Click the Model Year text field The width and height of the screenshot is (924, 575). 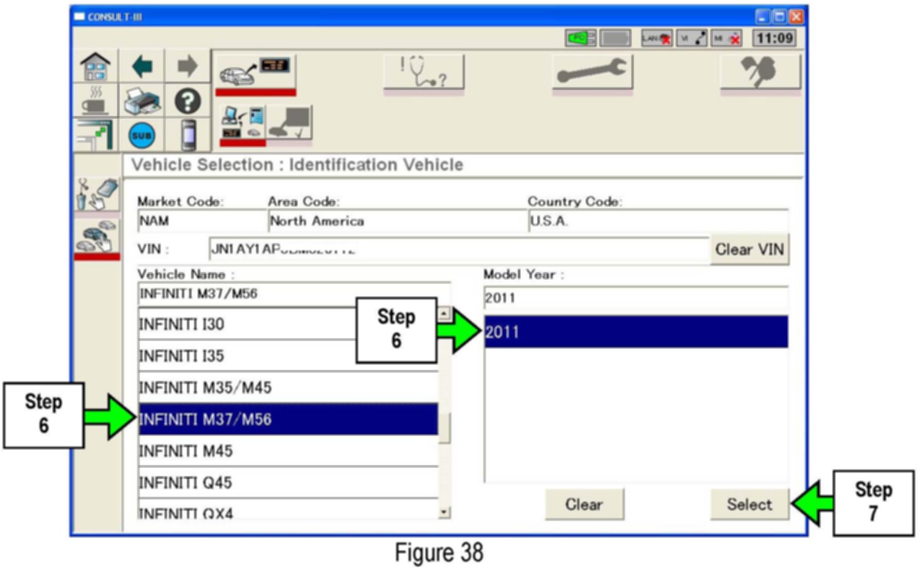636,298
